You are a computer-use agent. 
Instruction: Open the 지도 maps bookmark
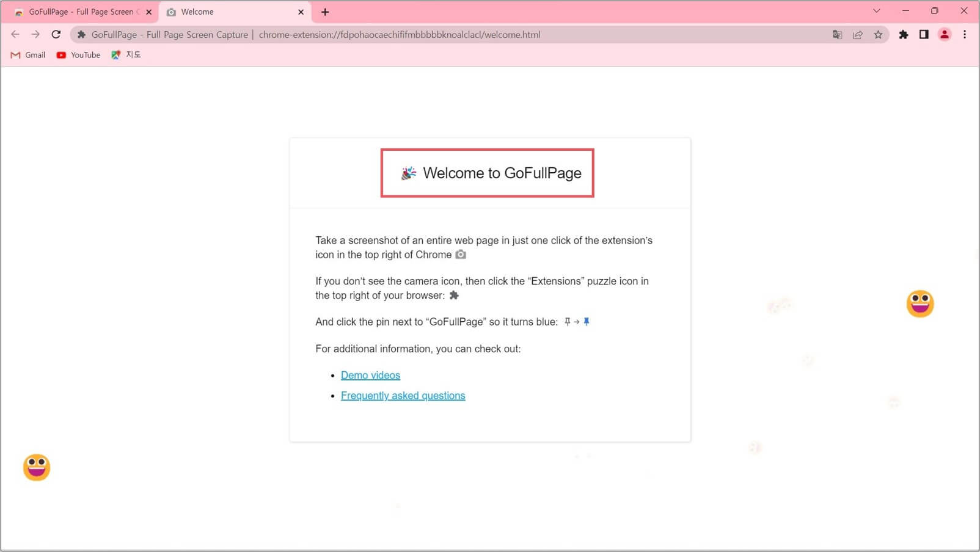point(126,55)
